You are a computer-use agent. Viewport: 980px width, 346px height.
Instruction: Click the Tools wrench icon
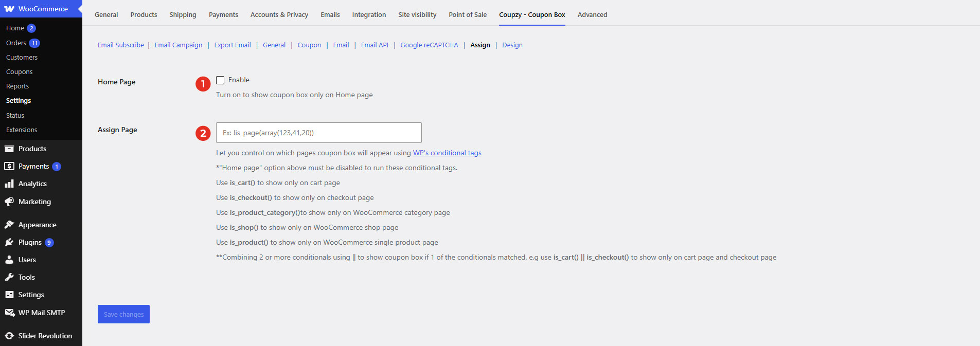click(9, 277)
